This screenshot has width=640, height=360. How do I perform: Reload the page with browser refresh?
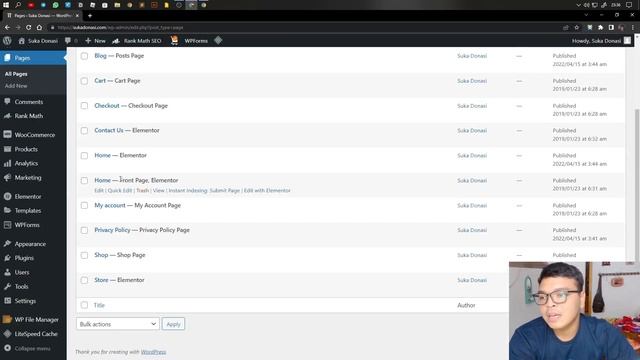[29, 27]
